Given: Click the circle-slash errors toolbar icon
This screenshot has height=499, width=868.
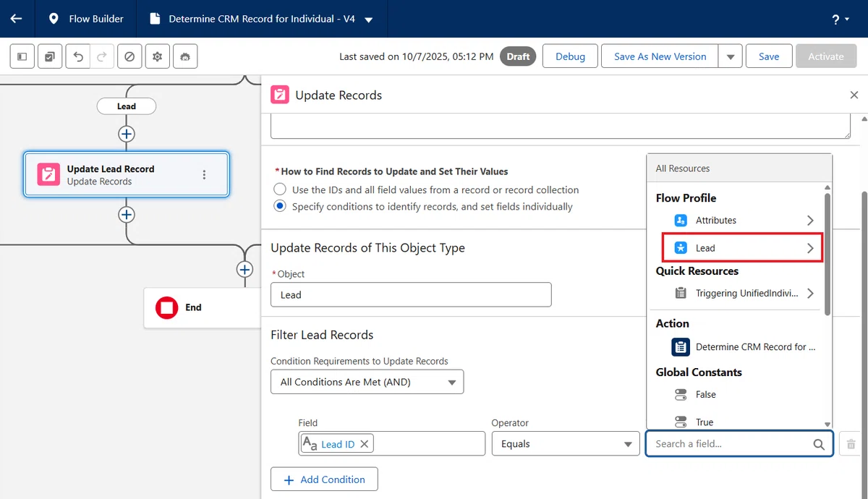Looking at the screenshot, I should [129, 56].
